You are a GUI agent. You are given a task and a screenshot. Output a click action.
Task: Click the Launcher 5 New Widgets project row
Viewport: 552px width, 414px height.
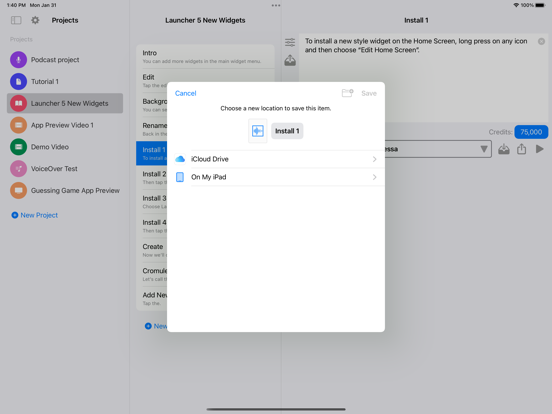pyautogui.click(x=65, y=104)
